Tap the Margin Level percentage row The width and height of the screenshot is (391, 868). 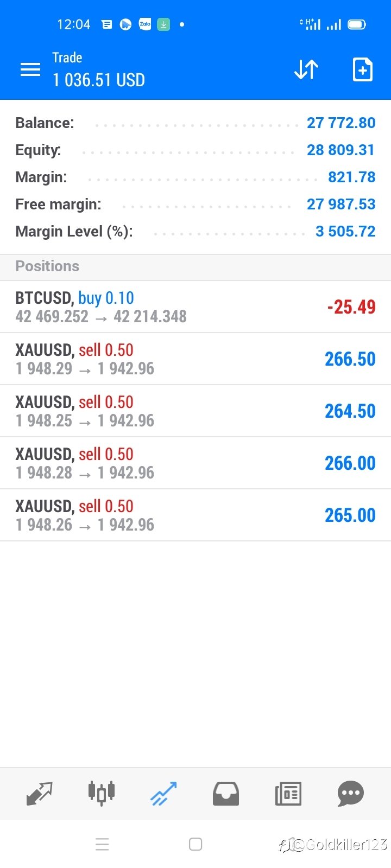click(x=195, y=232)
